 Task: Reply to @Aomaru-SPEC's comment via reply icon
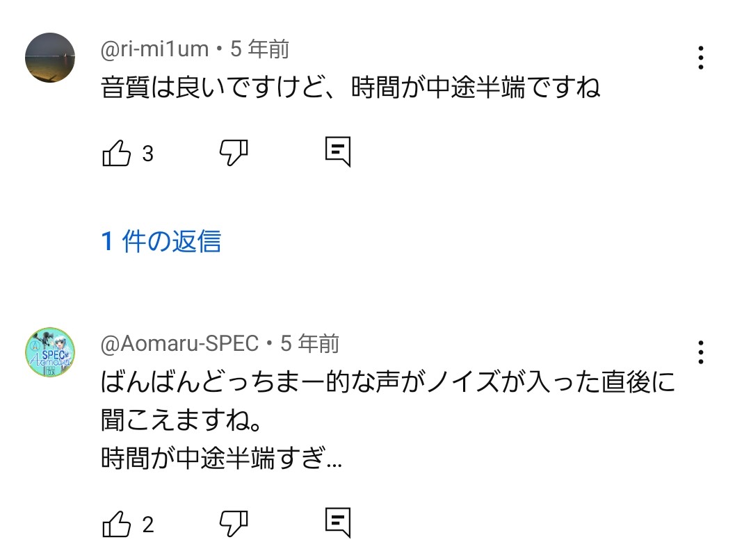point(338,522)
